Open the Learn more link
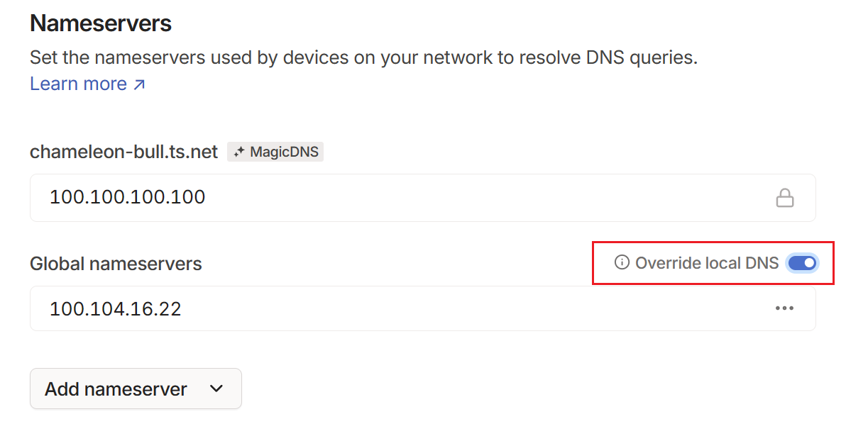 point(87,84)
